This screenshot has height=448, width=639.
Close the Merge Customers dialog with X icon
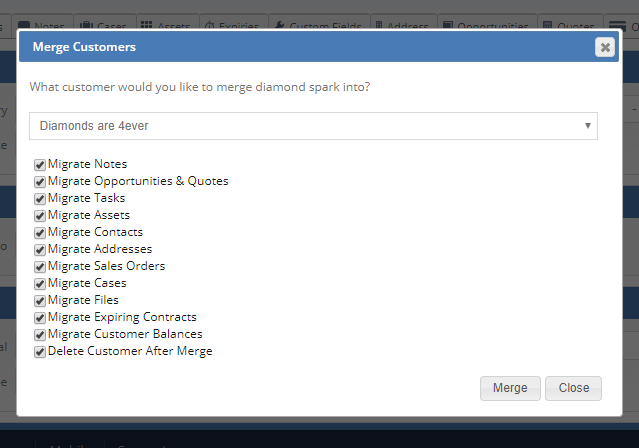pyautogui.click(x=605, y=47)
